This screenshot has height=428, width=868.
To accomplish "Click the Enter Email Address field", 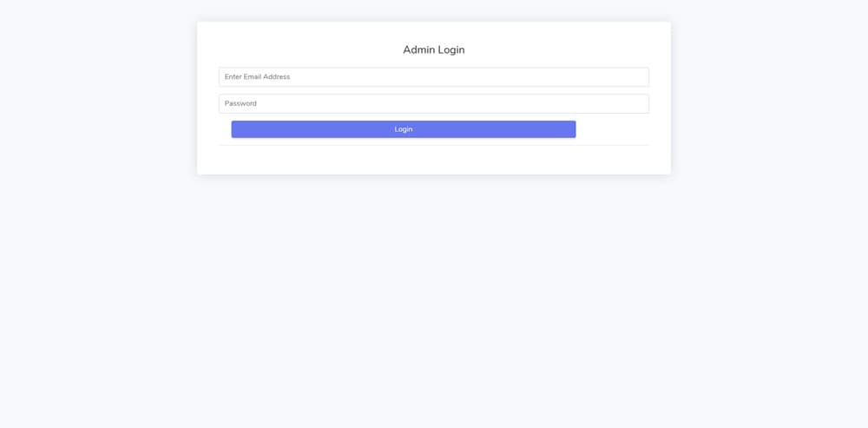I will point(433,77).
